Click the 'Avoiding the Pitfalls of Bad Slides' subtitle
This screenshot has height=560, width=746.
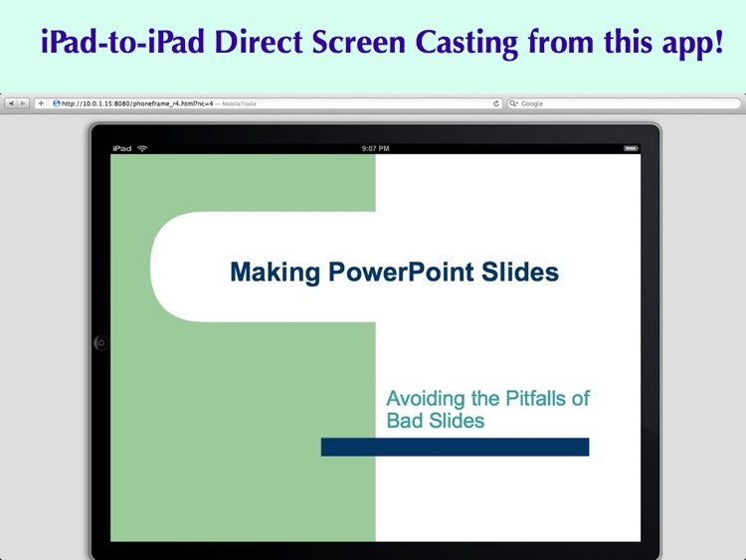(487, 410)
